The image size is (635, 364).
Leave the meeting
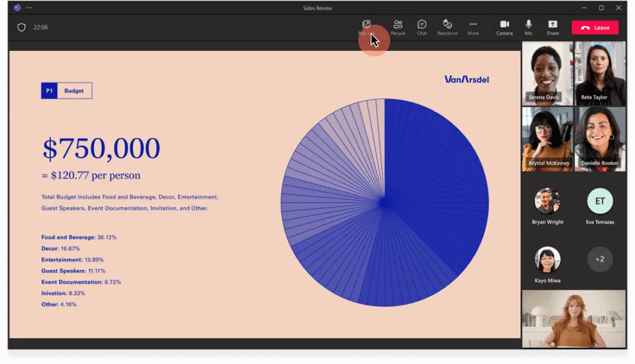point(595,27)
